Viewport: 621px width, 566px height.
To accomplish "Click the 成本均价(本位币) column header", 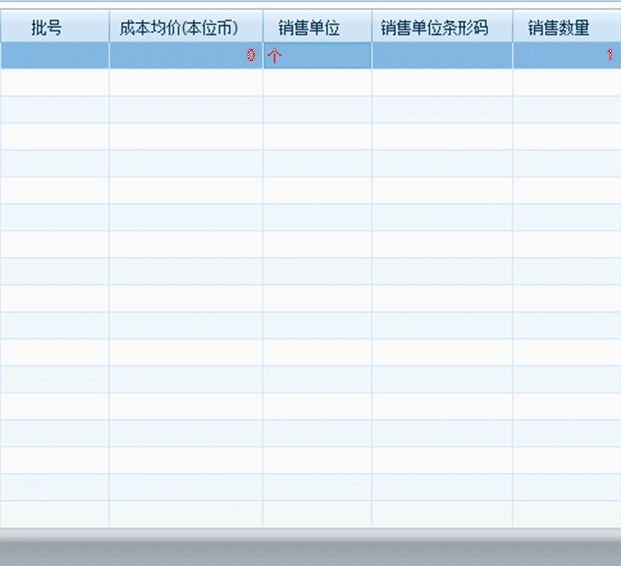I will [x=186, y=27].
